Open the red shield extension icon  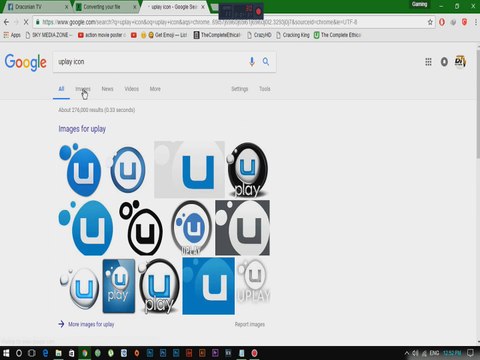[x=464, y=22]
